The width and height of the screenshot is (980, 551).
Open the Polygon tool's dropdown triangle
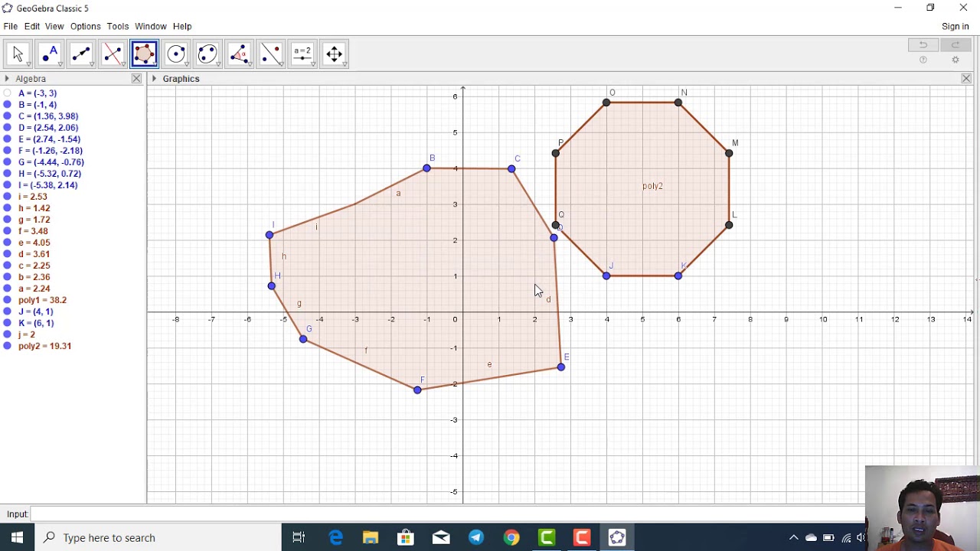tap(155, 64)
